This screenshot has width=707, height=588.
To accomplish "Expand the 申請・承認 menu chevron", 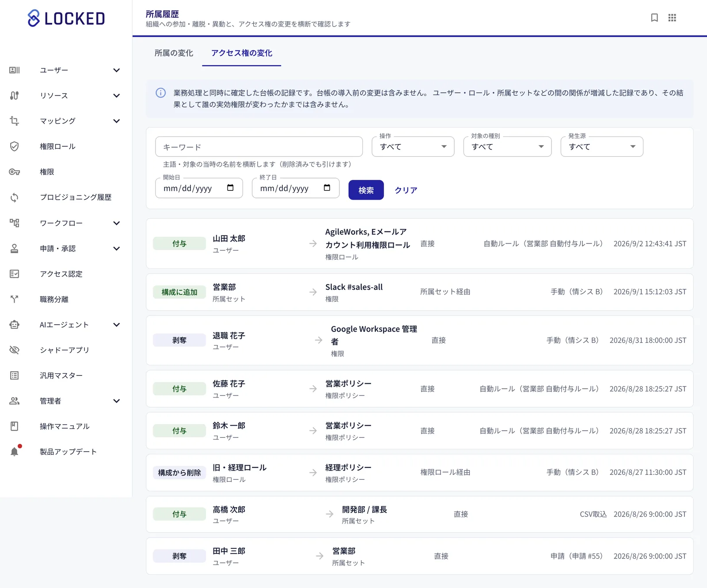I will [117, 249].
